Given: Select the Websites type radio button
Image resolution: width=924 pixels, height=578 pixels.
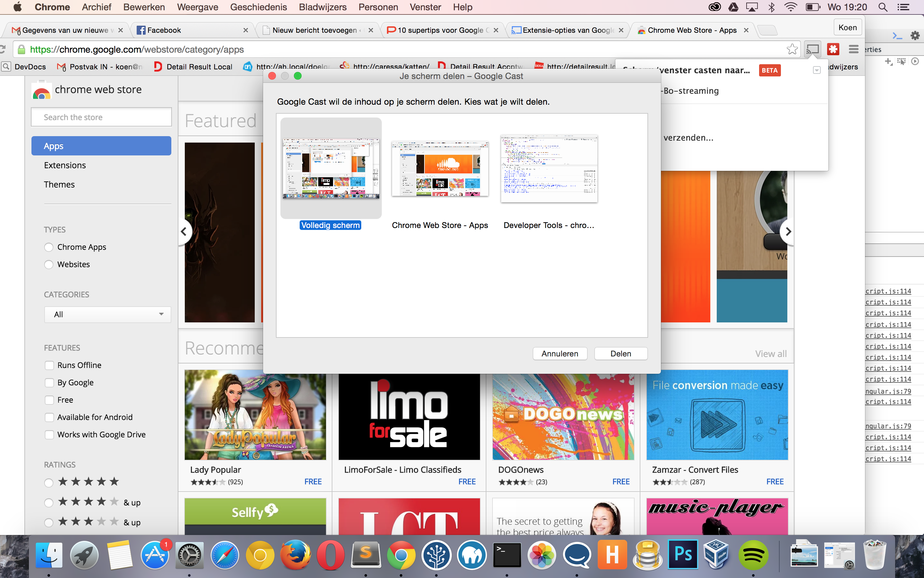Looking at the screenshot, I should point(48,265).
